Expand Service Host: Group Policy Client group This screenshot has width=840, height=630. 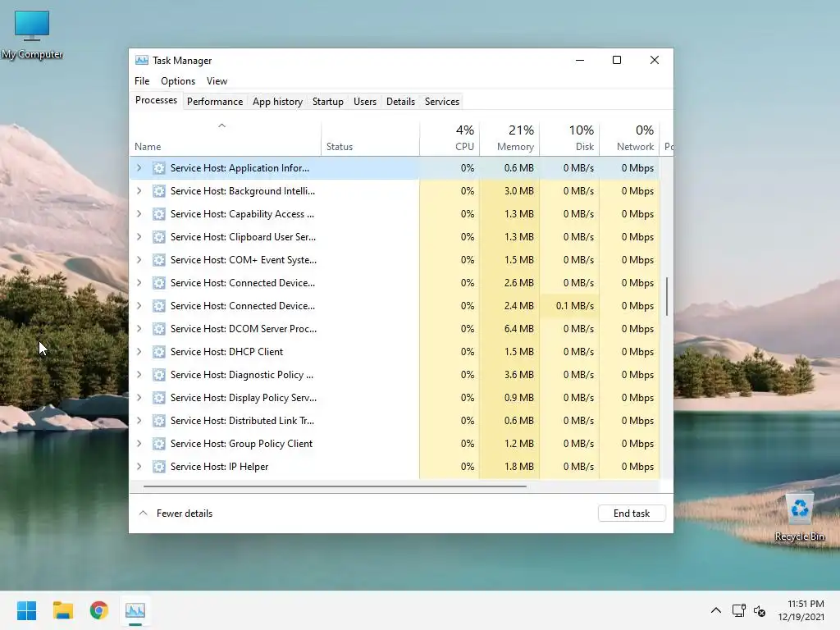tap(139, 444)
